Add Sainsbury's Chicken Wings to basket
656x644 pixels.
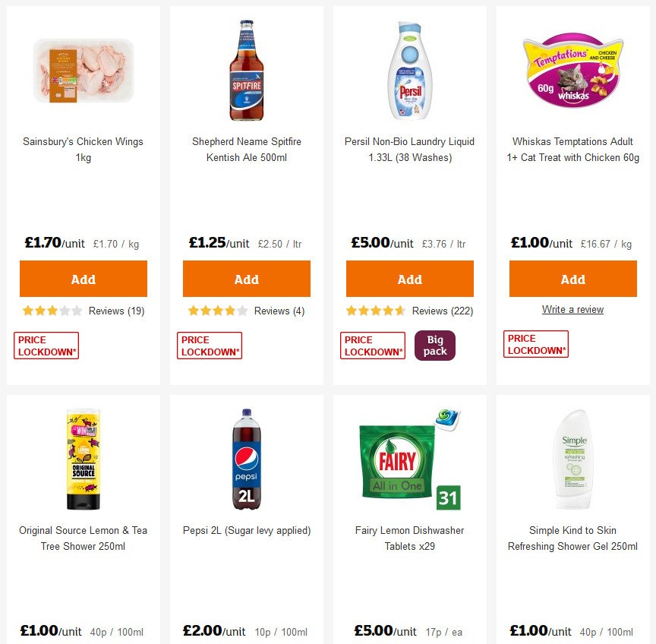pos(83,279)
